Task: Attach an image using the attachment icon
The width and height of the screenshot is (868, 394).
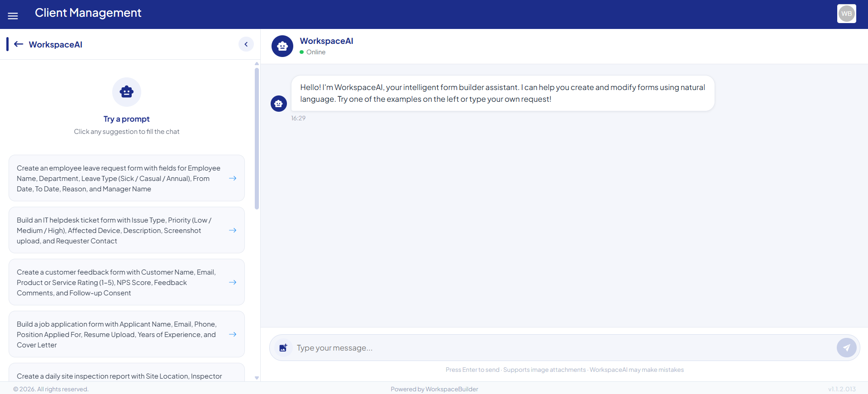Action: pos(283,348)
